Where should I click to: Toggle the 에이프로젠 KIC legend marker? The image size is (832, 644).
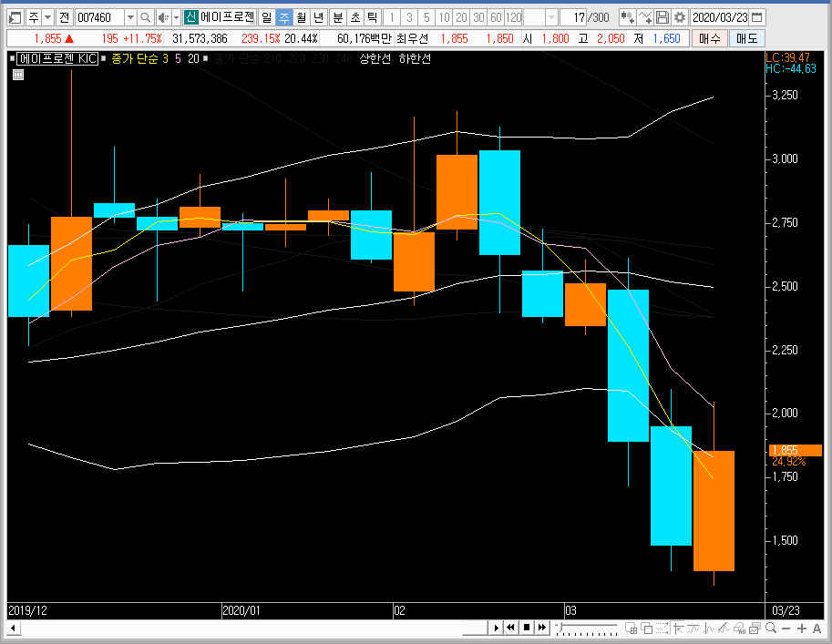(12, 58)
